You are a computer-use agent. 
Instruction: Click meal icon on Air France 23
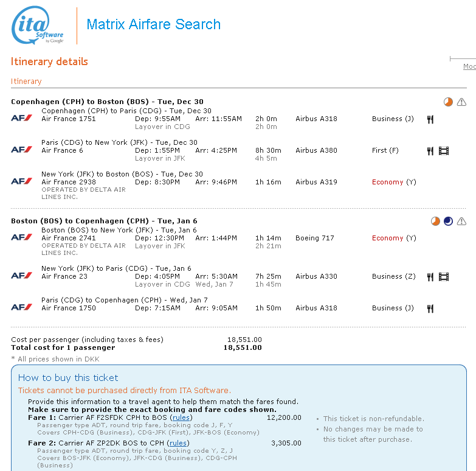(430, 277)
